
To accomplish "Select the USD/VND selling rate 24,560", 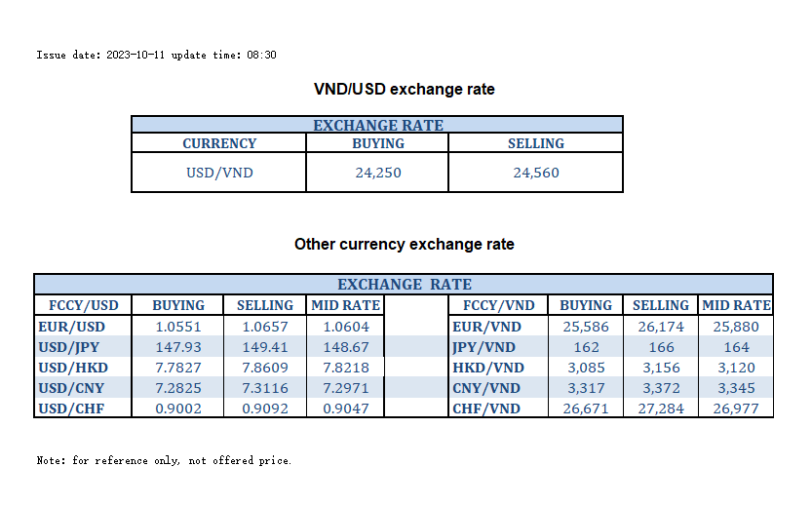I will pos(536,174).
